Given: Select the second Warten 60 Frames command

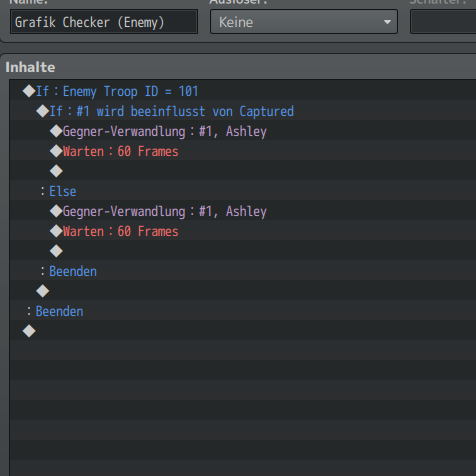Looking at the screenshot, I should point(121,231).
